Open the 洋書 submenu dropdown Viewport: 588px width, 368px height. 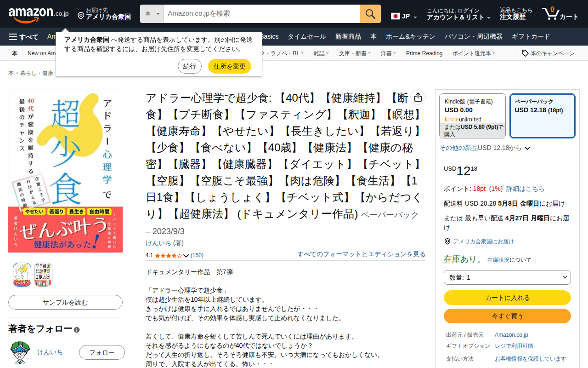pos(389,53)
